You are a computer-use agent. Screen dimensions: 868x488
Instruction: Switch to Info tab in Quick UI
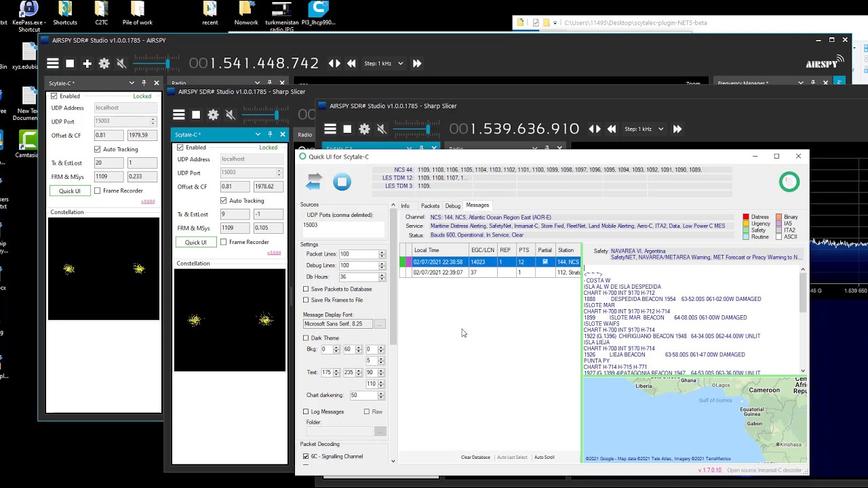point(405,205)
